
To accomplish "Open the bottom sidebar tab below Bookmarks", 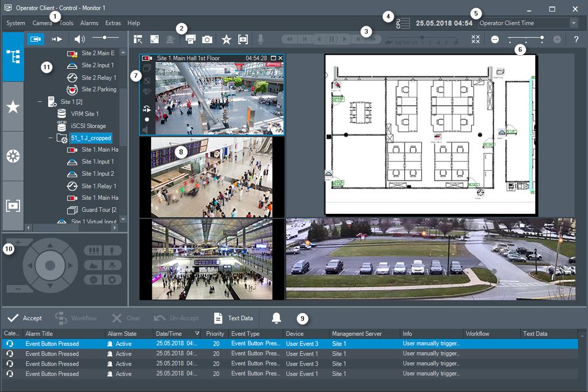I will click(x=13, y=206).
